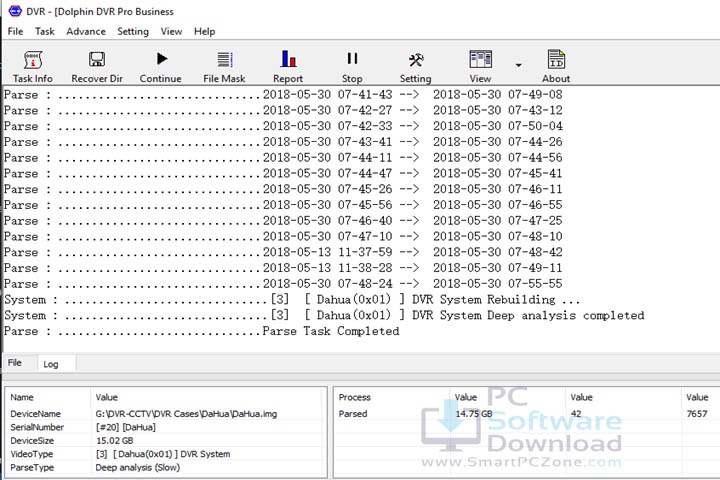Viewport: 720px width, 480px height.
Task: Select log line starting 2018-05-30 07-47-10
Action: click(283, 237)
